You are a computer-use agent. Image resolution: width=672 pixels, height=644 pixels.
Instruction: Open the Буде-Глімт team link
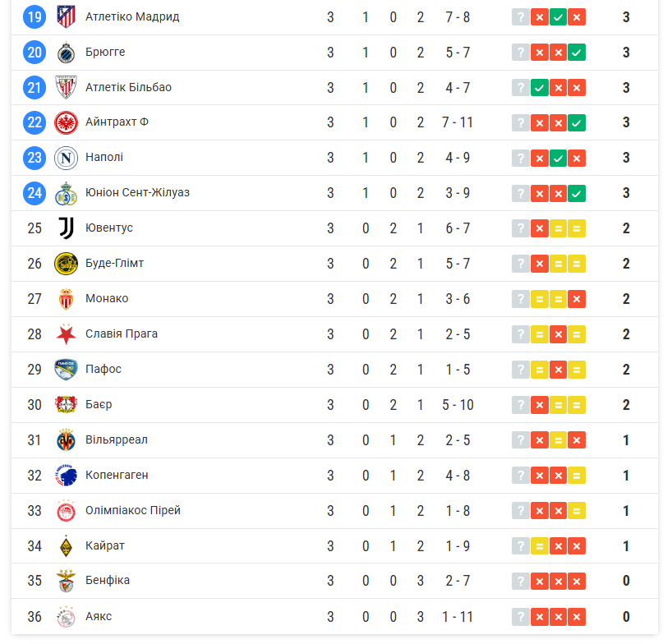[x=114, y=263]
